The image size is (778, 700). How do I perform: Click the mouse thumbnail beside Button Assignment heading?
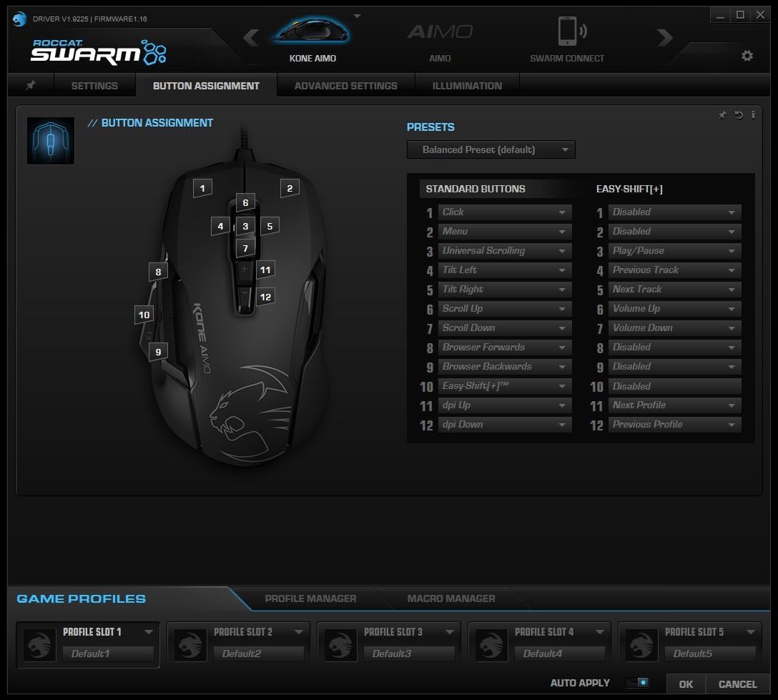[51, 141]
